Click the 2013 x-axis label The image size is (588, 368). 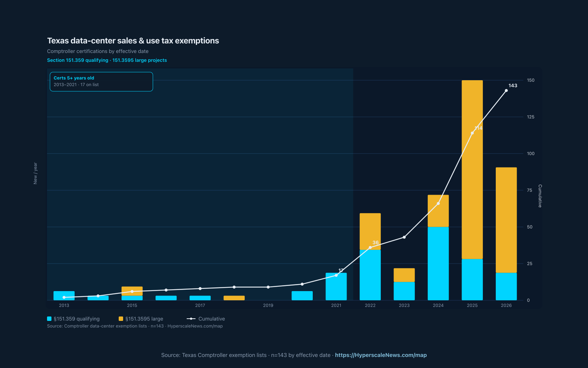coord(64,305)
